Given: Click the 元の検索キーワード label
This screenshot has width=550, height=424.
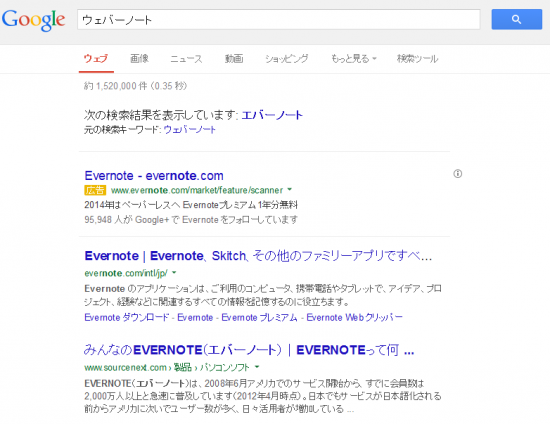Looking at the screenshot, I should click(x=123, y=130).
